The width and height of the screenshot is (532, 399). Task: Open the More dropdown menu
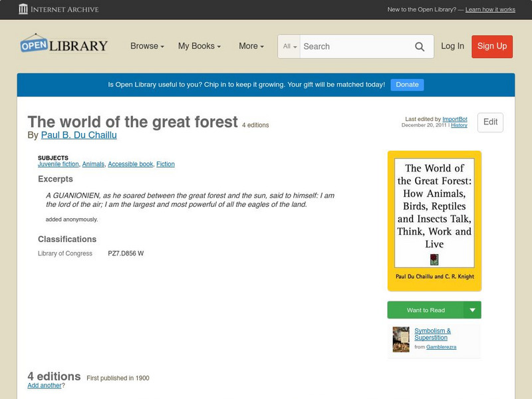(250, 47)
